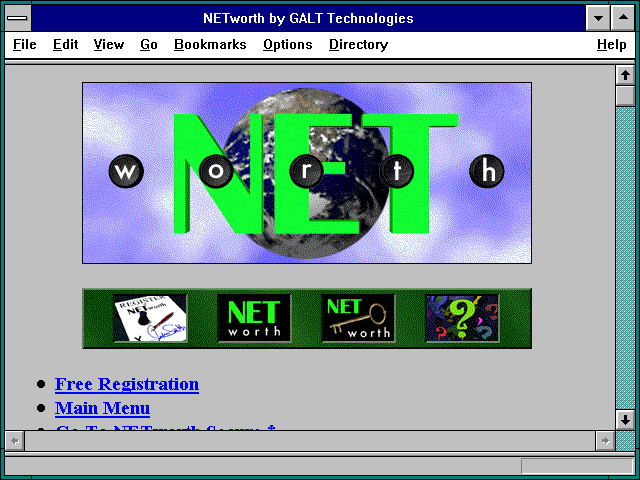
Task: Open the Go menu
Action: (x=149, y=44)
